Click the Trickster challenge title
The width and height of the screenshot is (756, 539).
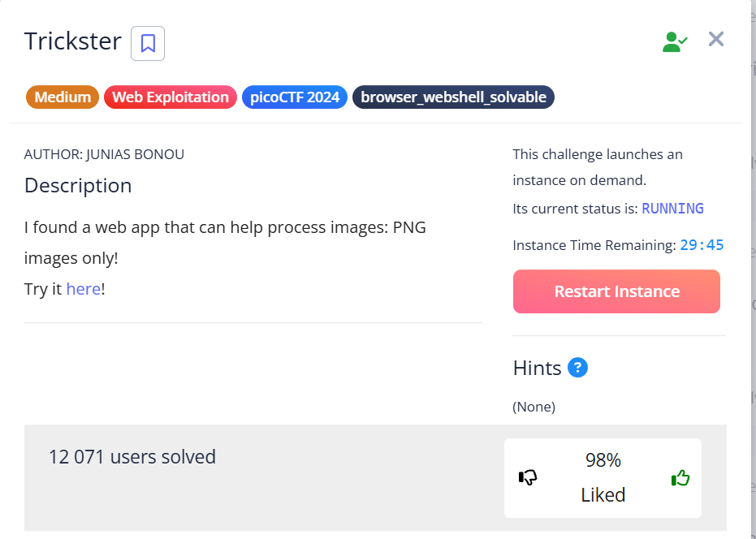[x=73, y=41]
